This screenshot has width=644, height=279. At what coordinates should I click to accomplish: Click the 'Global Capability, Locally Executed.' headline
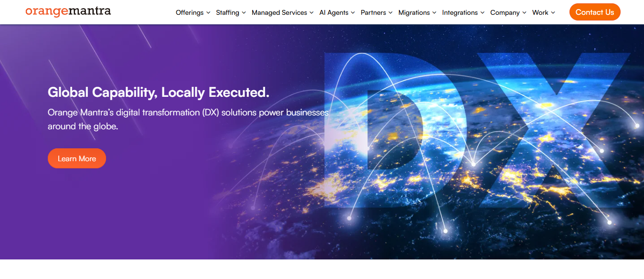click(x=159, y=93)
